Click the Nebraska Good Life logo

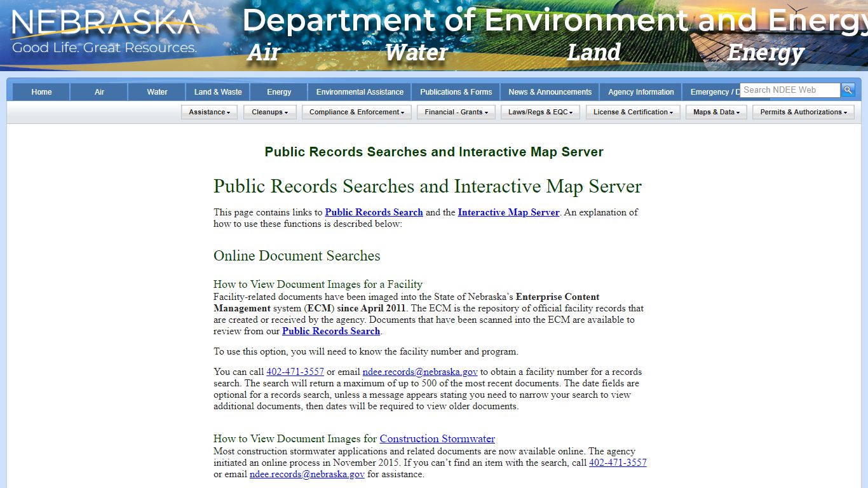[105, 32]
